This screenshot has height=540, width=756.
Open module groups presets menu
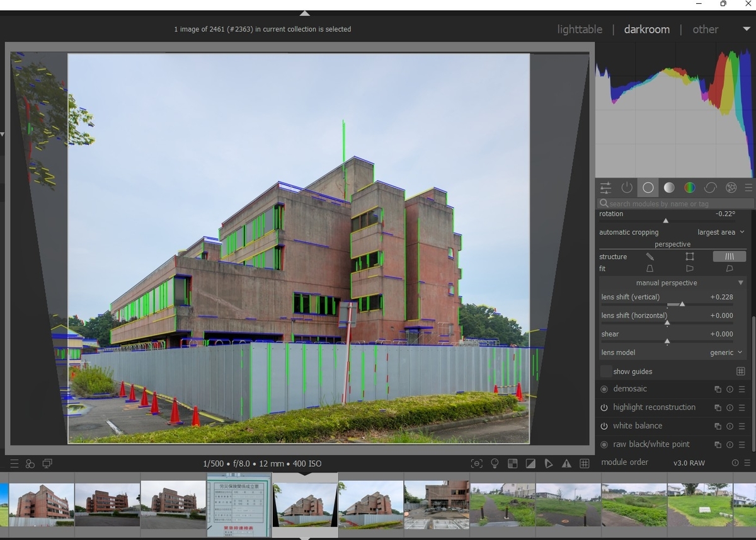(x=748, y=188)
